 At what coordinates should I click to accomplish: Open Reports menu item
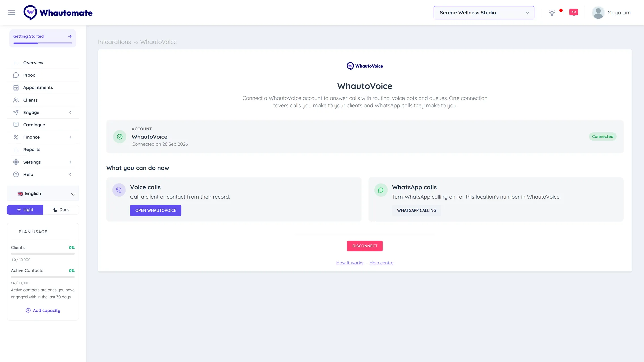(x=43, y=149)
